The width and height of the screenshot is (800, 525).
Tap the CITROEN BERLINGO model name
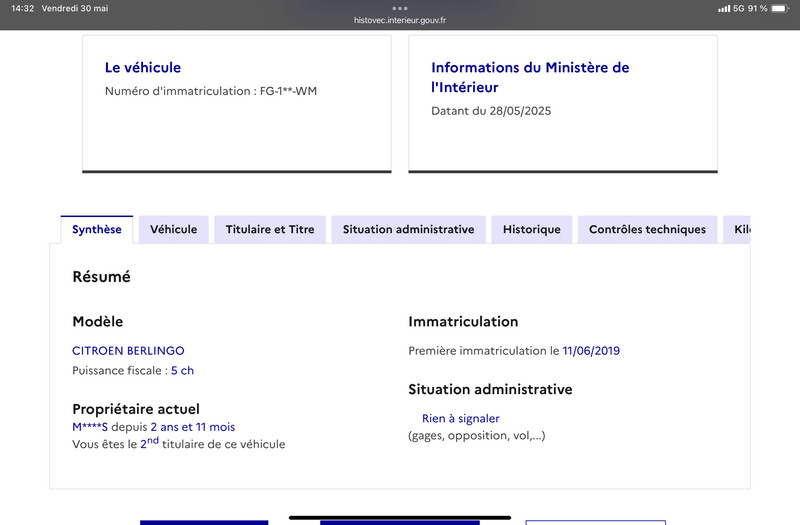point(128,351)
